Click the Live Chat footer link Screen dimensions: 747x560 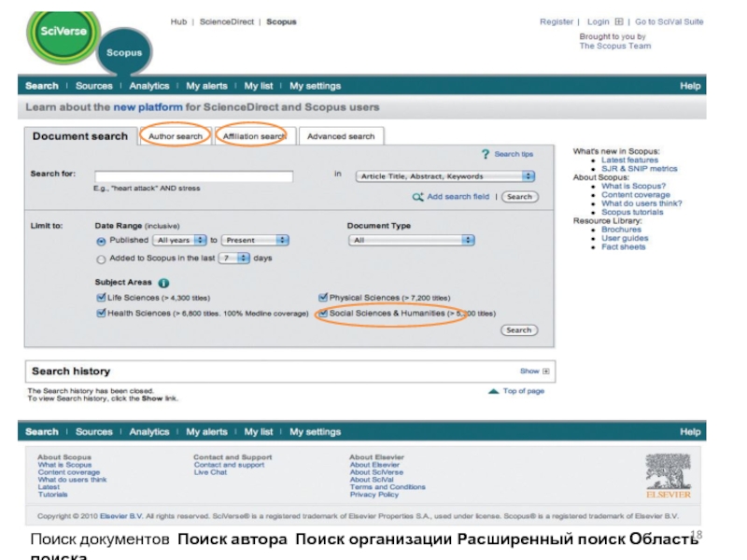(x=210, y=472)
